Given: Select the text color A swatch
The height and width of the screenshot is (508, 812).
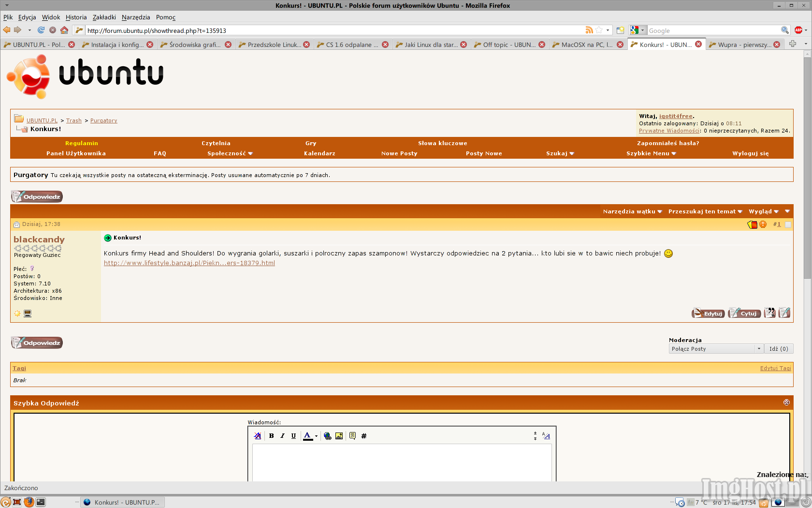Looking at the screenshot, I should coord(308,436).
